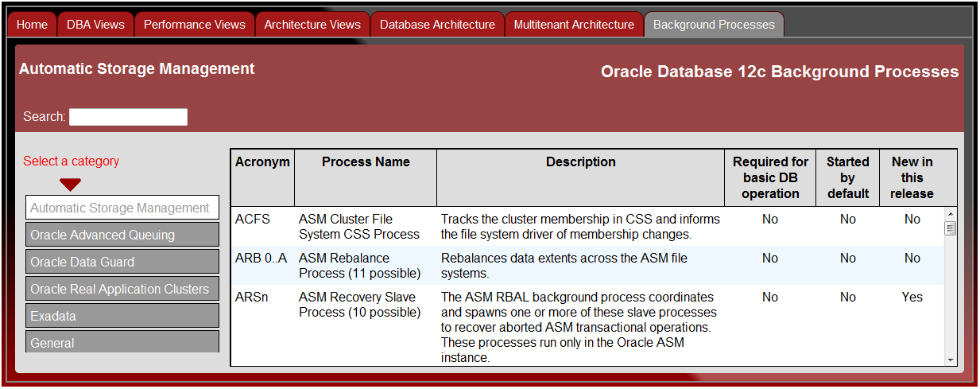Open the Home tab
This screenshot has height=389, width=980.
click(x=33, y=25)
